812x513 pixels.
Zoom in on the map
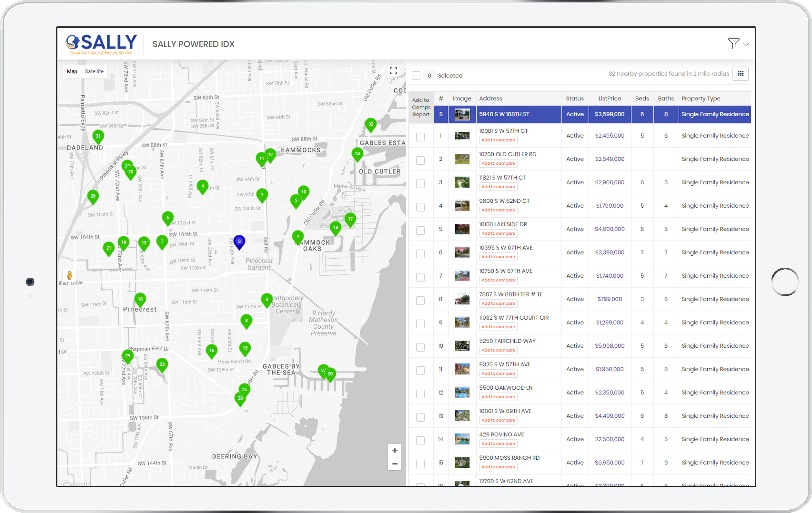[395, 451]
